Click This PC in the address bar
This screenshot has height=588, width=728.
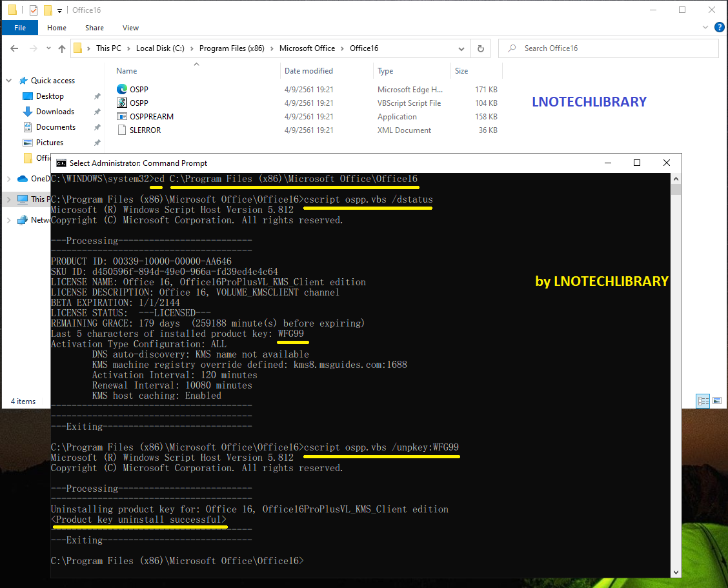108,48
